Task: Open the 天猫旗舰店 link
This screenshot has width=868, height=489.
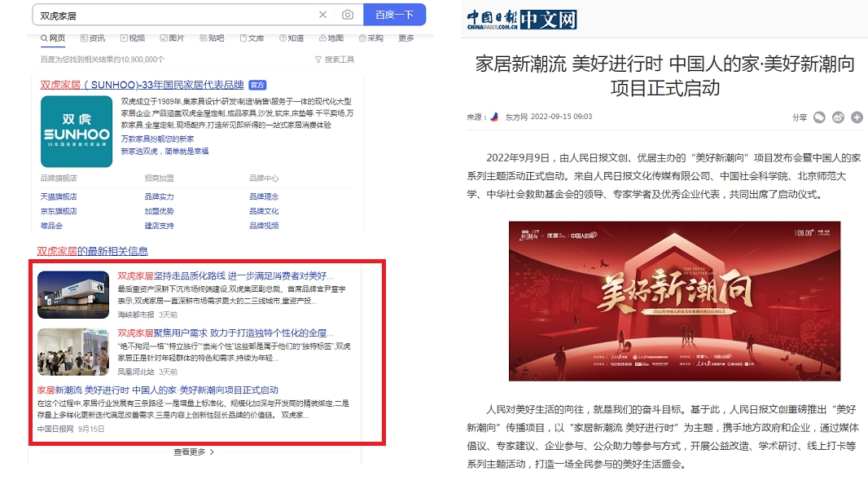Action: coord(59,196)
